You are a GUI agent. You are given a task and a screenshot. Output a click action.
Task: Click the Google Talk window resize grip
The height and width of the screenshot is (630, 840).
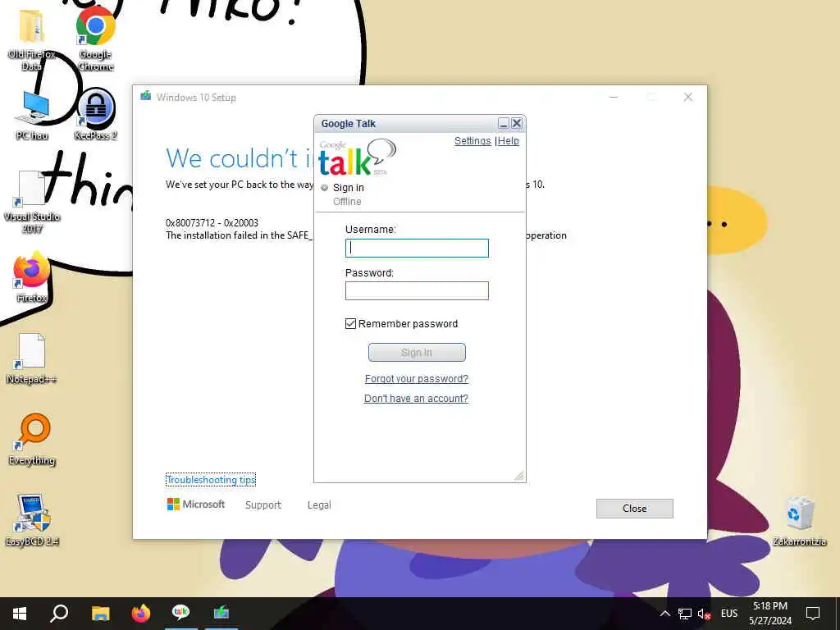519,476
